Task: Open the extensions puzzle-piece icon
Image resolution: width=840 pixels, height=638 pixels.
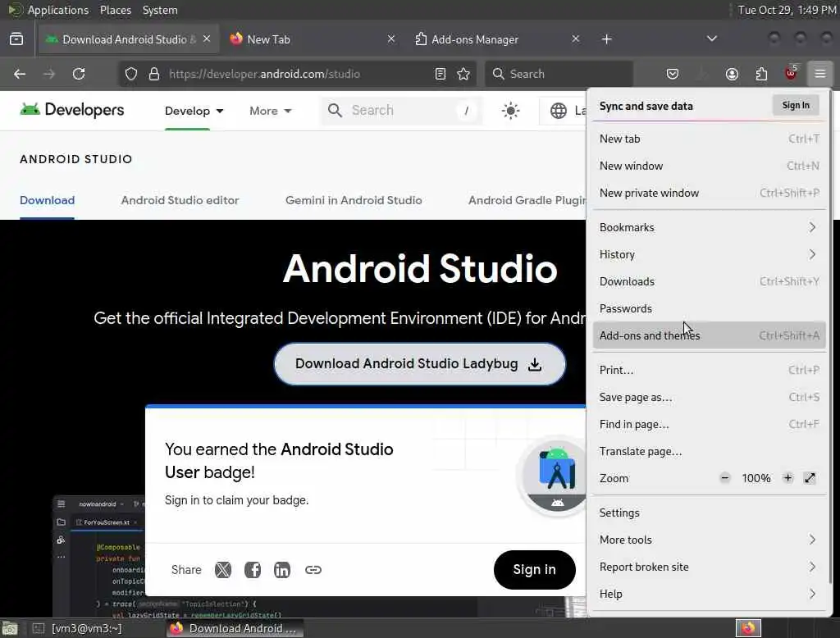Action: point(761,74)
